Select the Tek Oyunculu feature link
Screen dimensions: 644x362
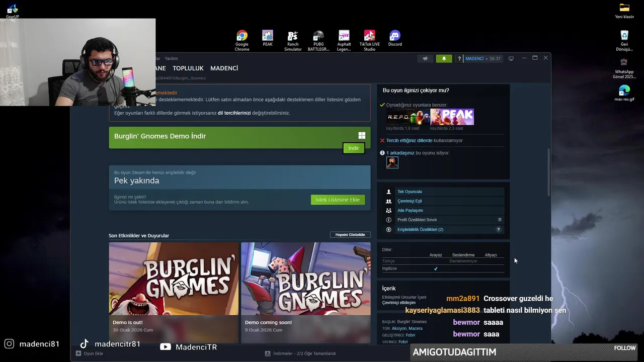click(x=410, y=192)
